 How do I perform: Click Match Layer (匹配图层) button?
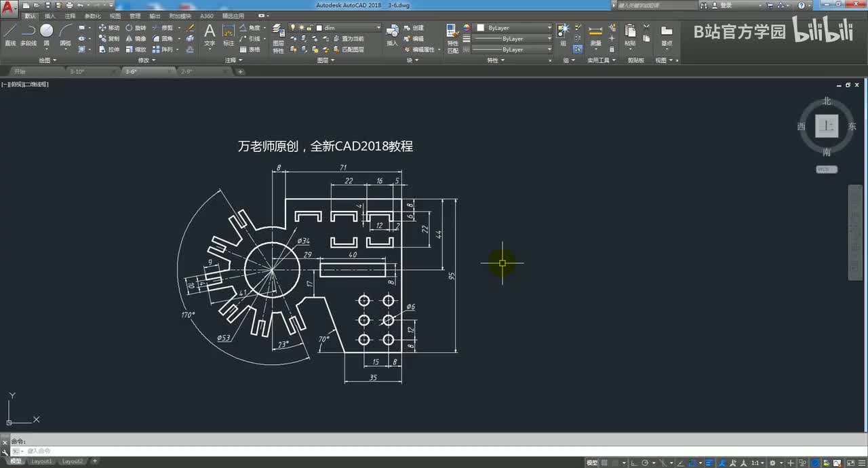click(349, 50)
